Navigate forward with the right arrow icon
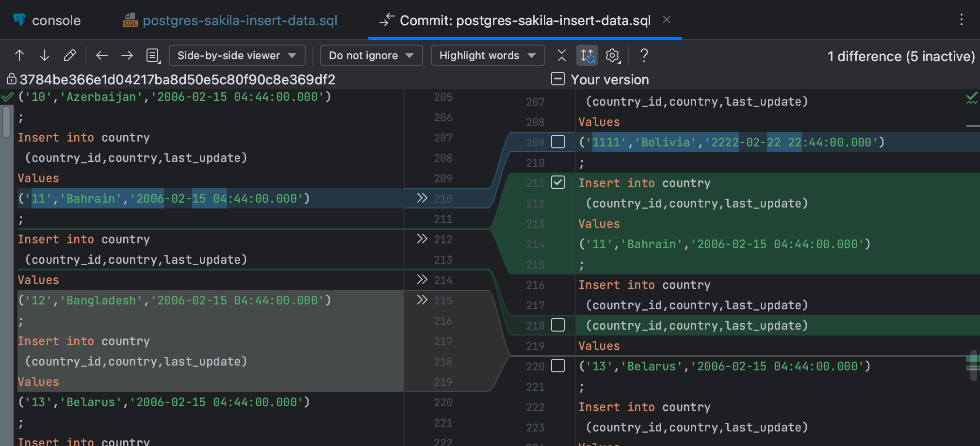Screen dimensions: 980x446 coord(127,55)
